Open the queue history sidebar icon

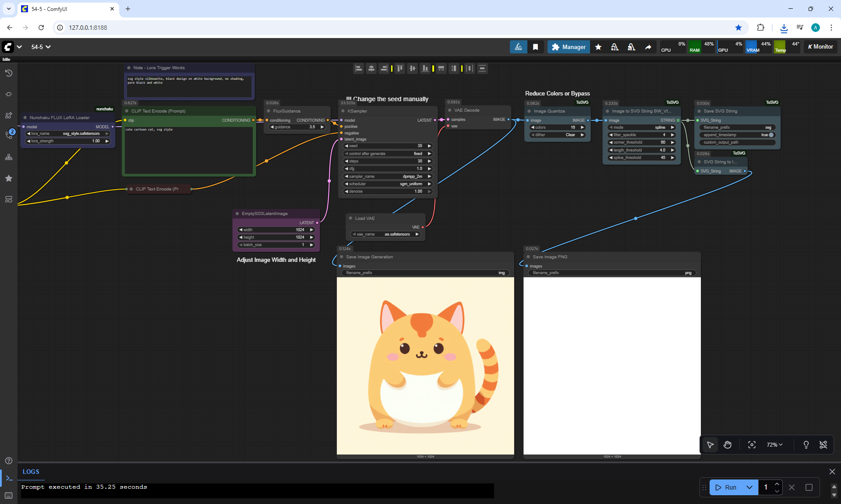pyautogui.click(x=9, y=73)
